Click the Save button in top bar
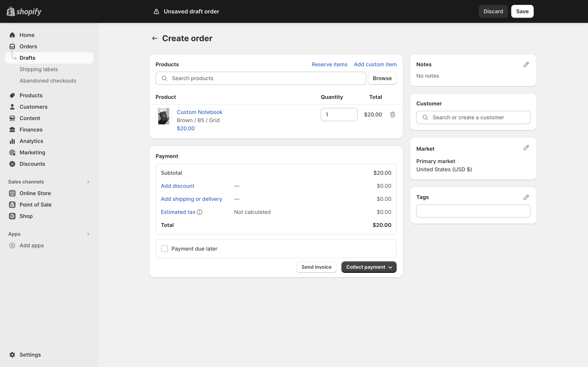The width and height of the screenshot is (588, 367). pyautogui.click(x=522, y=11)
